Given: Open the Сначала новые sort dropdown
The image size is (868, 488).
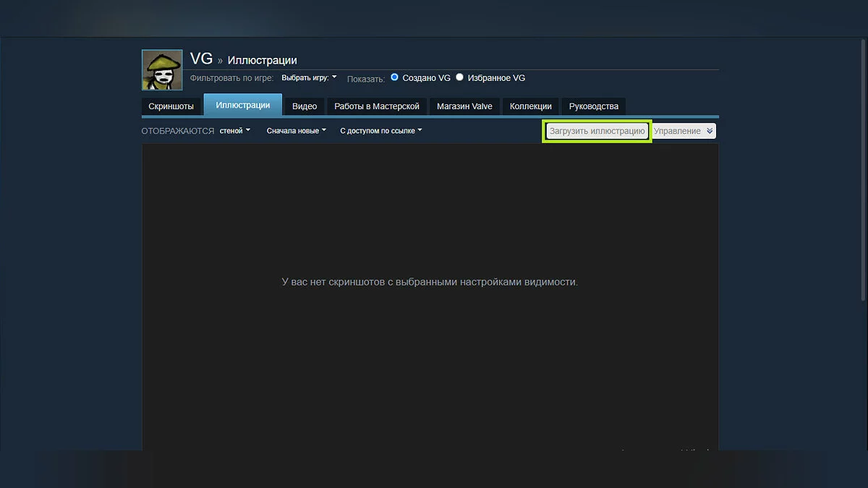Looking at the screenshot, I should 297,131.
